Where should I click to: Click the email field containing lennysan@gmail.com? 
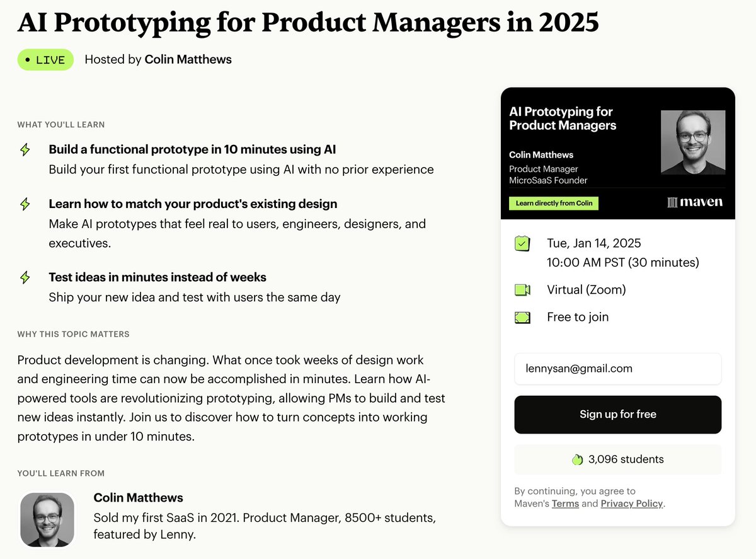[618, 369]
